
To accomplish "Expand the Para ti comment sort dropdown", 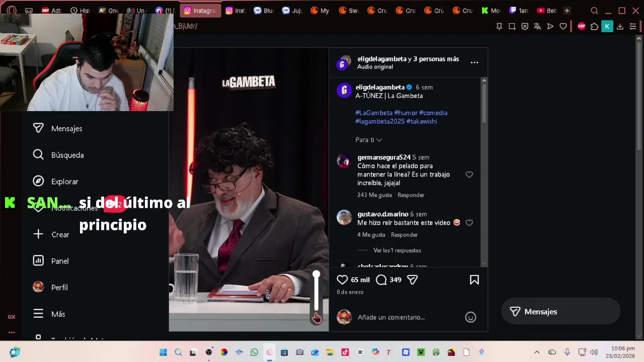I will pyautogui.click(x=369, y=140).
